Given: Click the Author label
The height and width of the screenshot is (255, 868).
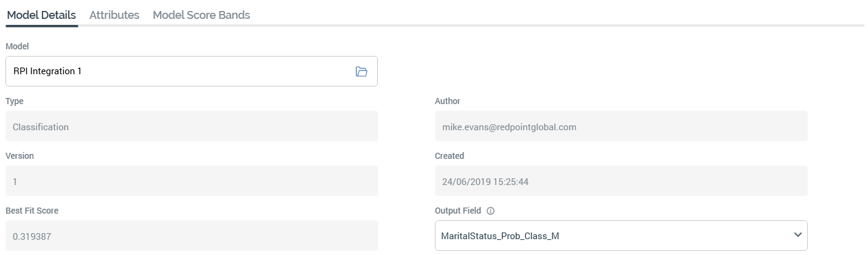Looking at the screenshot, I should tap(447, 101).
